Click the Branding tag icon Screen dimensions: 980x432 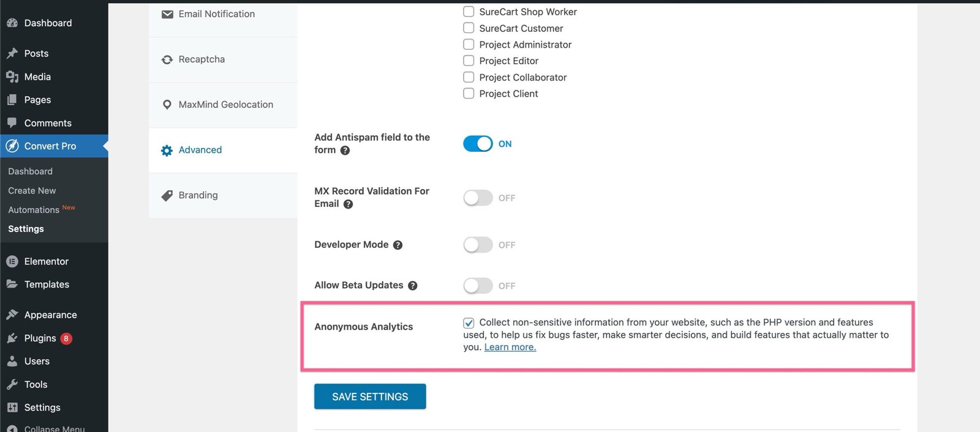(167, 196)
